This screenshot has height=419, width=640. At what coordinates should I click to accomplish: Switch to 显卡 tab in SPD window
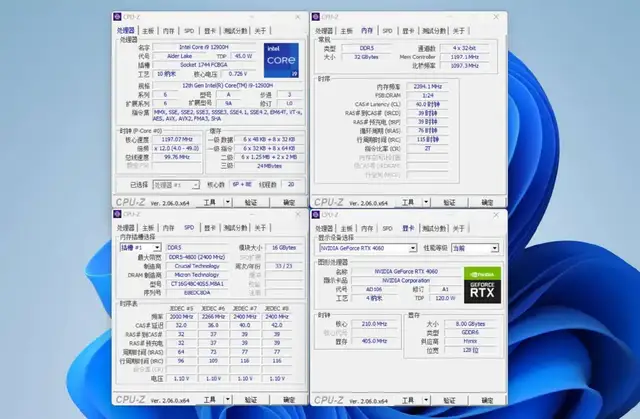tap(210, 228)
